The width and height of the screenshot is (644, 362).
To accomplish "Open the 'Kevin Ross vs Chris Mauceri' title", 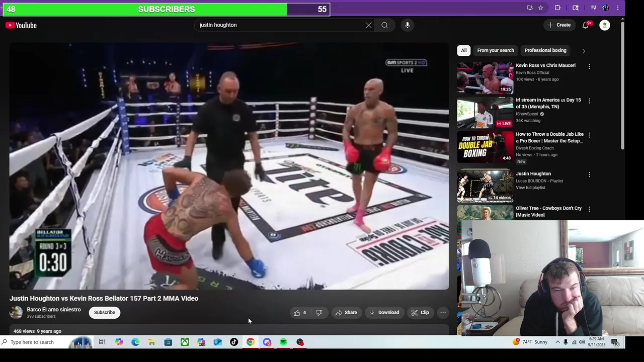I will pos(545,65).
